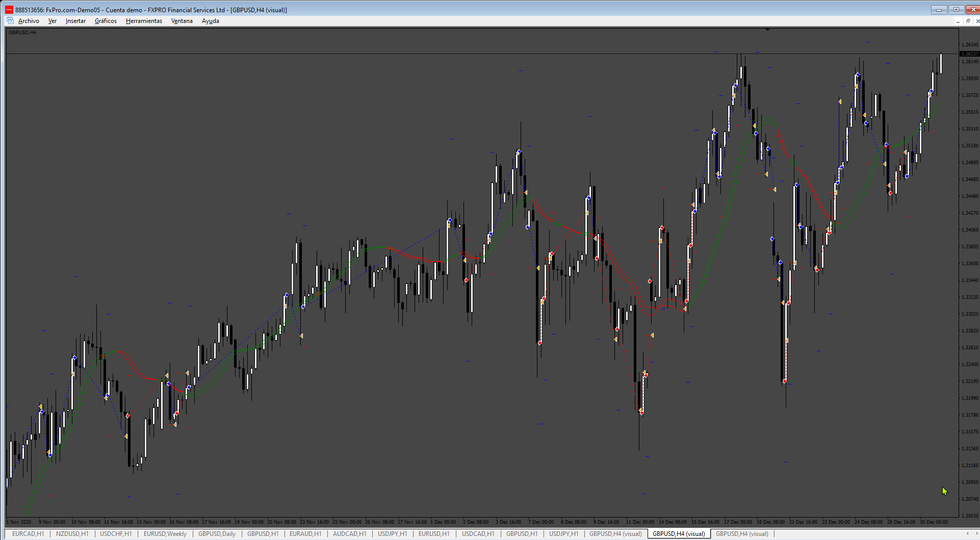
Task: Open the Insertar menu
Action: point(75,21)
